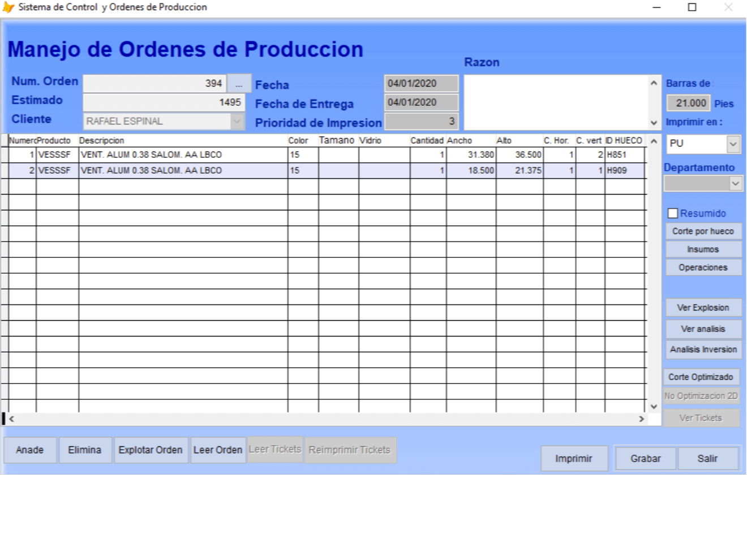Screen dimensions: 747x560
Task: Click the Anade button to add a line
Action: point(30,450)
